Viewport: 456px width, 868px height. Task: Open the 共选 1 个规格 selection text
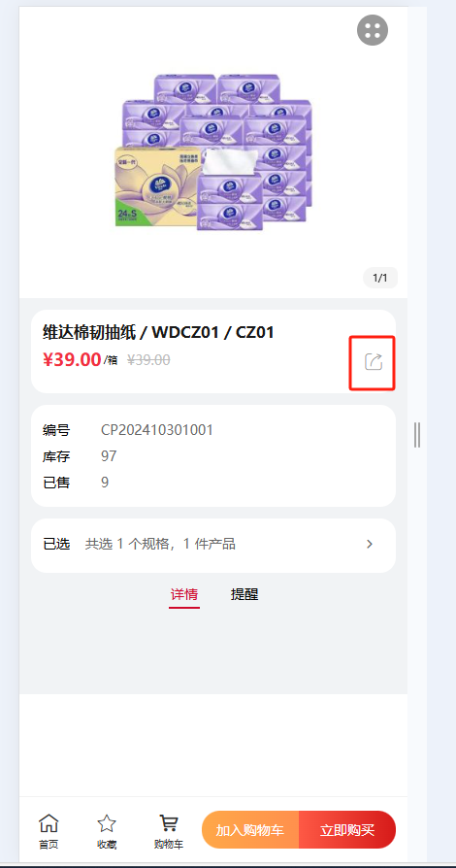coord(160,544)
